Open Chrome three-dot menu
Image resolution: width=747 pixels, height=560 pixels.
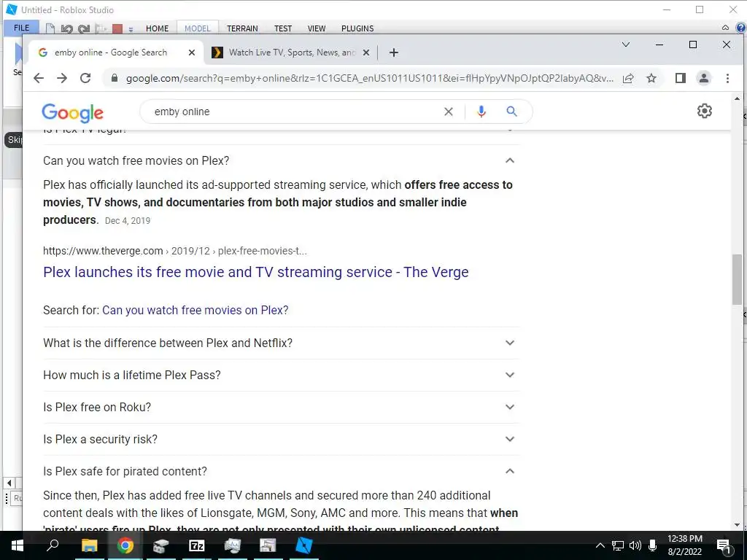727,78
